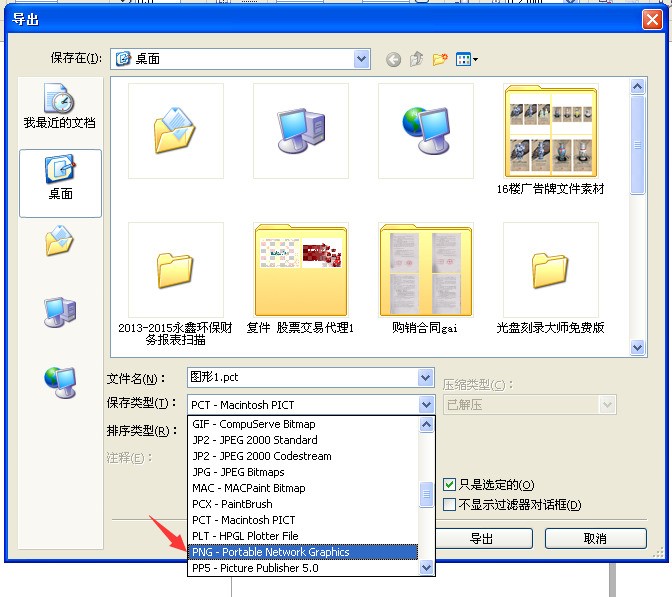
Task: Click the Back navigation arrow icon
Action: (x=393, y=59)
